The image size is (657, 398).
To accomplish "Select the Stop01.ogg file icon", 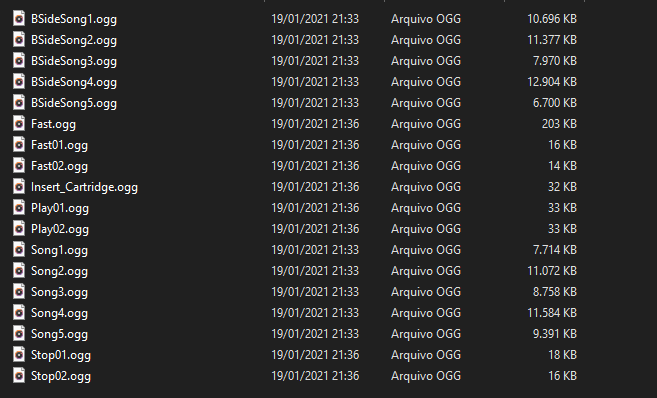I will 19,355.
